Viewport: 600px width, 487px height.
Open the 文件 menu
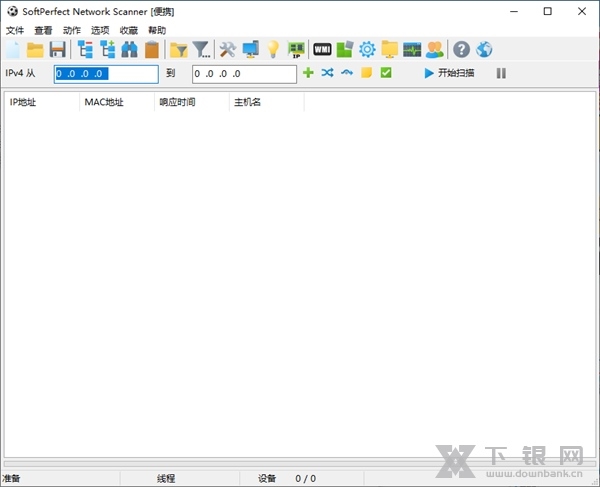(x=14, y=30)
